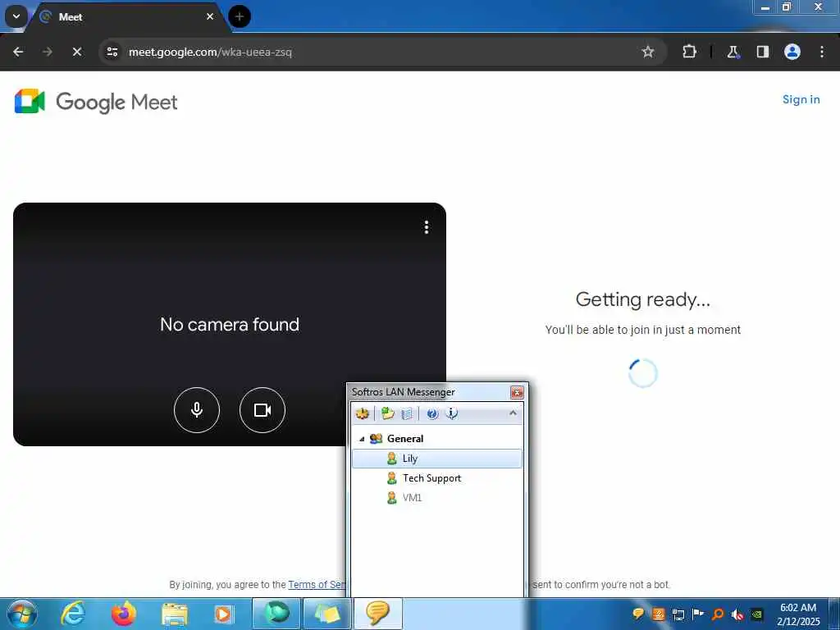This screenshot has width=840, height=630.
Task: Launch Internet Explorer from taskbar
Action: point(73,614)
